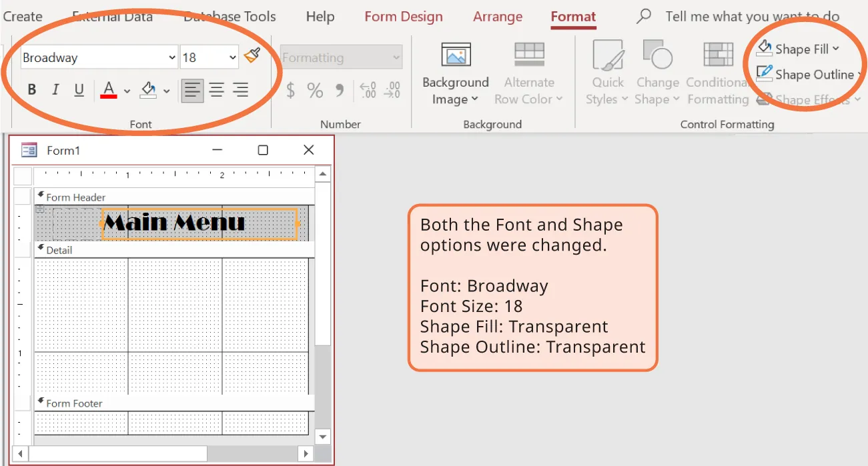This screenshot has height=466, width=868.
Task: Switch to the Arrange tab
Action: (x=497, y=16)
